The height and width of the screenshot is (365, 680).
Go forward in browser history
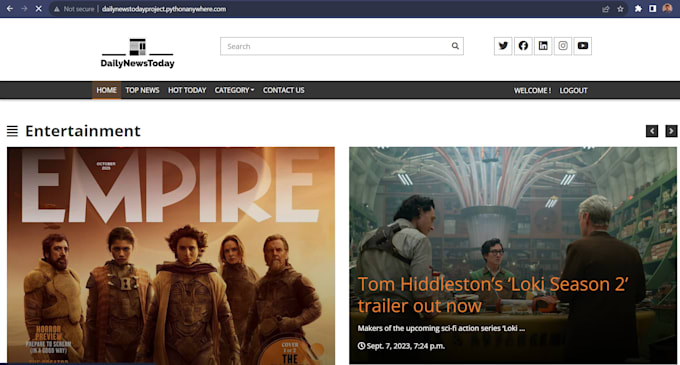coord(24,9)
